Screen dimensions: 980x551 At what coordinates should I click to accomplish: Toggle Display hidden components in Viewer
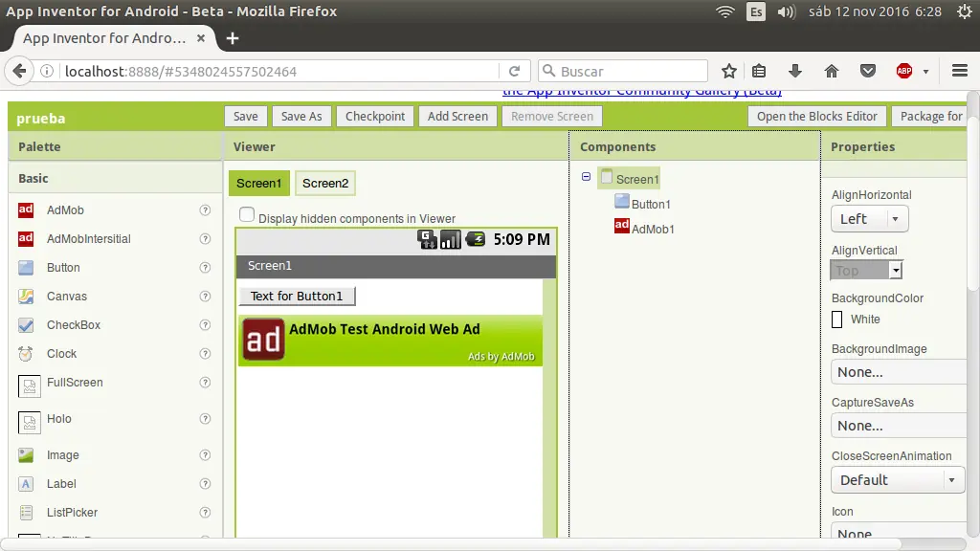tap(247, 215)
